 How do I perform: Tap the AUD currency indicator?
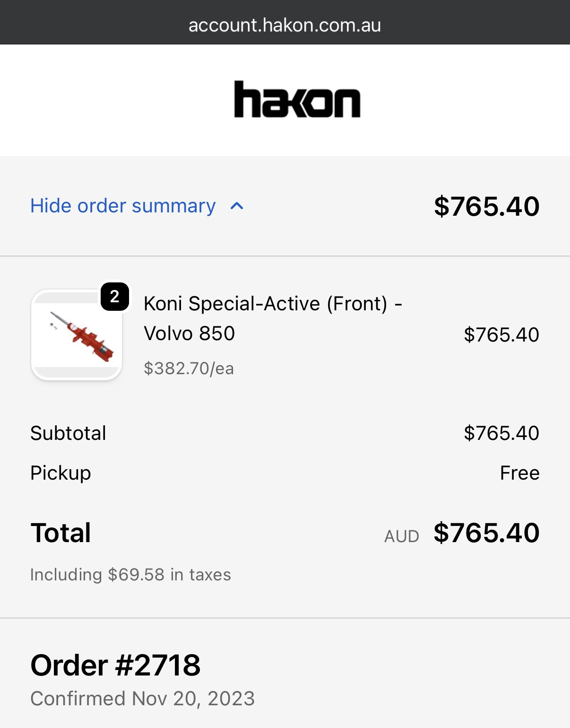pos(401,536)
